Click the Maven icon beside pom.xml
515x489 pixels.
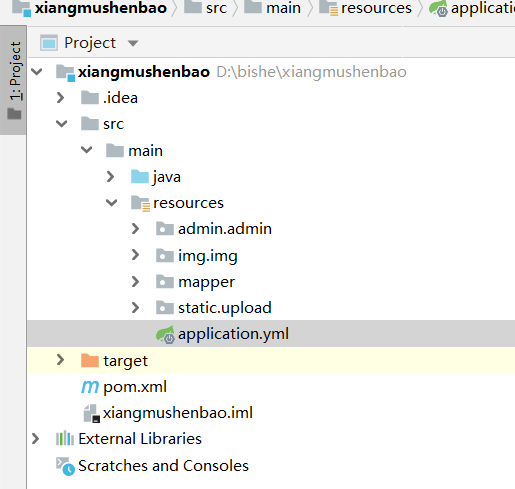(x=90, y=387)
